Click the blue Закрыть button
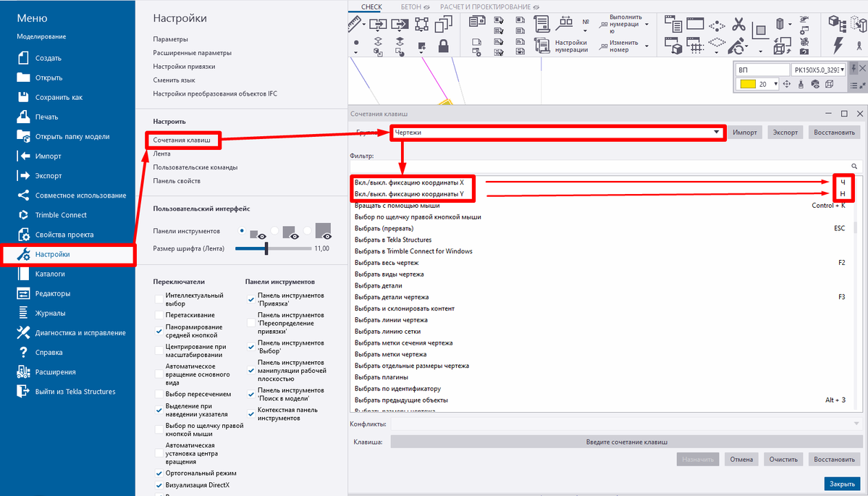The image size is (868, 496). pos(842,484)
